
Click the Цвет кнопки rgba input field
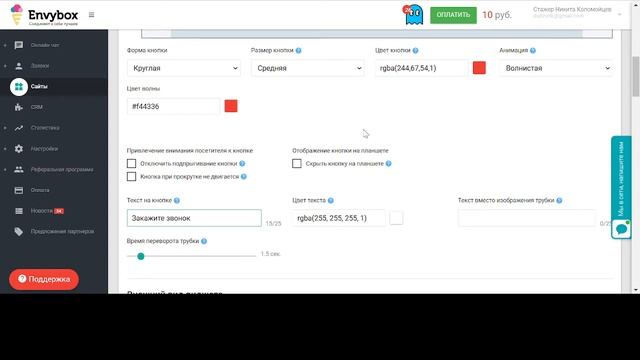(x=421, y=68)
